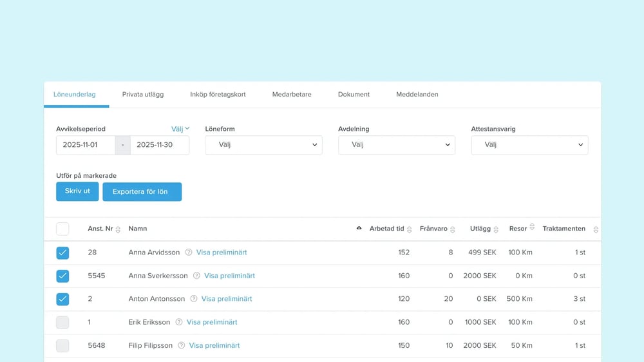This screenshot has width=644, height=362.
Task: Click help icon next to Anna Arvidsson
Action: 189,252
